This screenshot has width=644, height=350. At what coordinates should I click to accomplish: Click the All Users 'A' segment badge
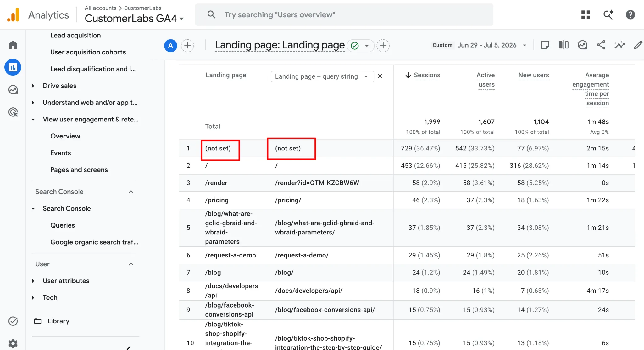click(x=170, y=46)
